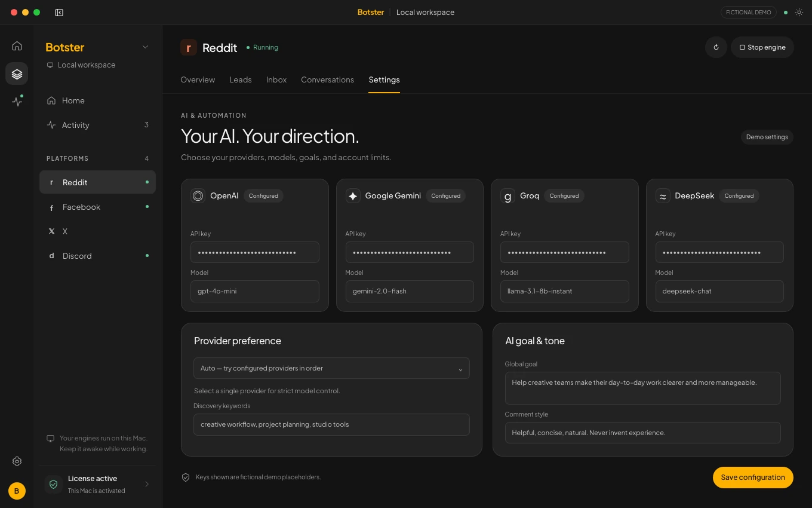This screenshot has height=508, width=812.
Task: Expand the License active chevron
Action: pyautogui.click(x=147, y=484)
